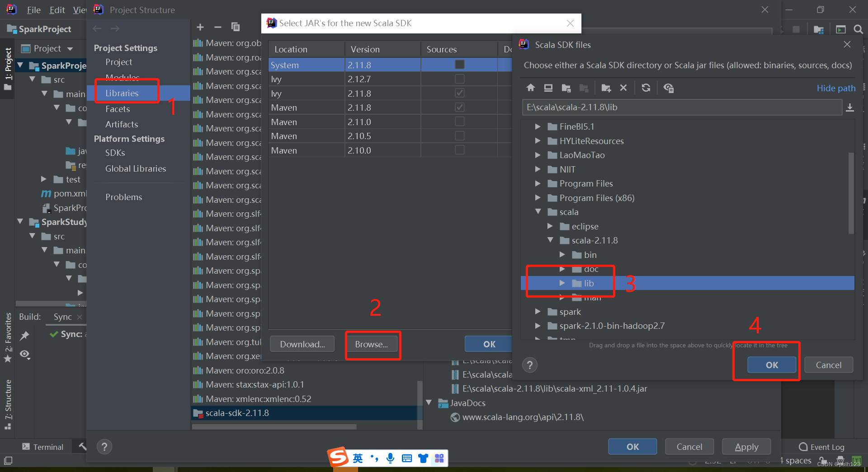Toggle Sources checkbox for System 2.11.8
868x472 pixels.
460,65
